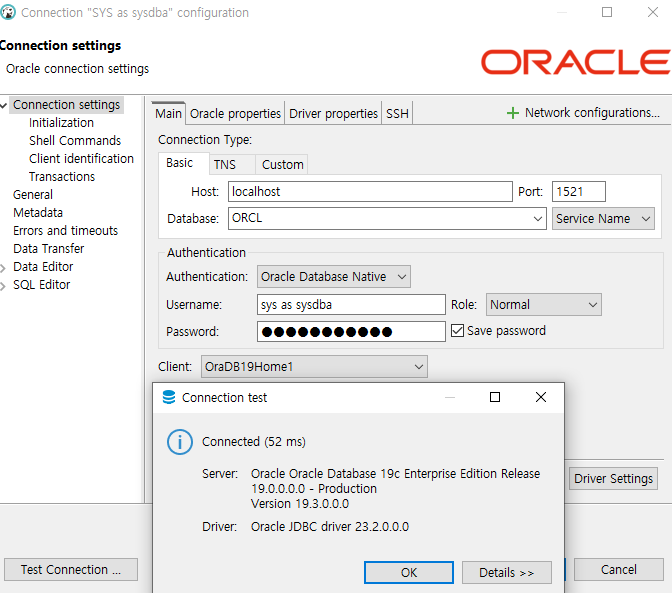Select SQL Editor in the tree
672x593 pixels.
[x=42, y=285]
